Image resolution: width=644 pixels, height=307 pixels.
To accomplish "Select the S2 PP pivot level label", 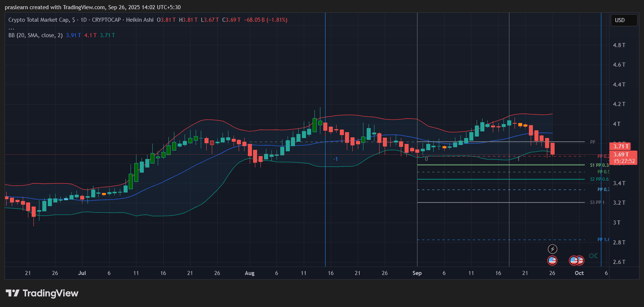I will pyautogui.click(x=595, y=179).
